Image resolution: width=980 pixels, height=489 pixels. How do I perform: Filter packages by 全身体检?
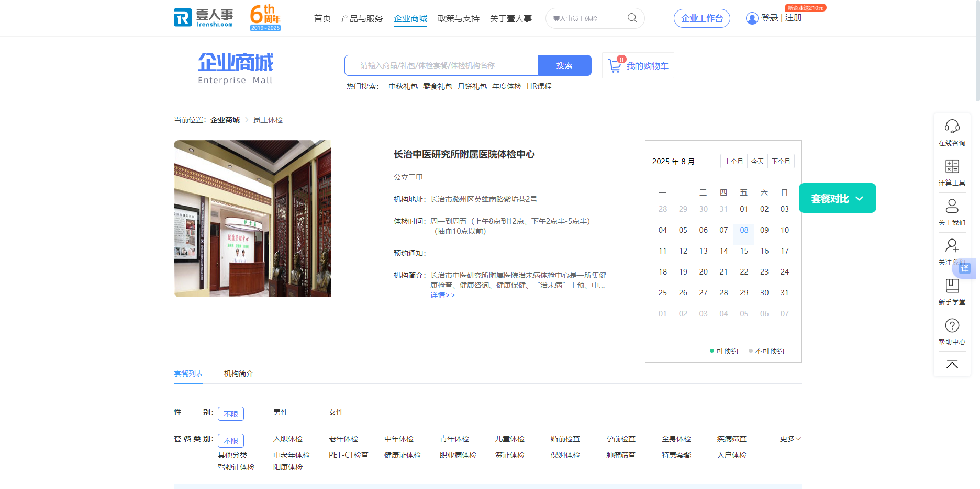[676, 439]
